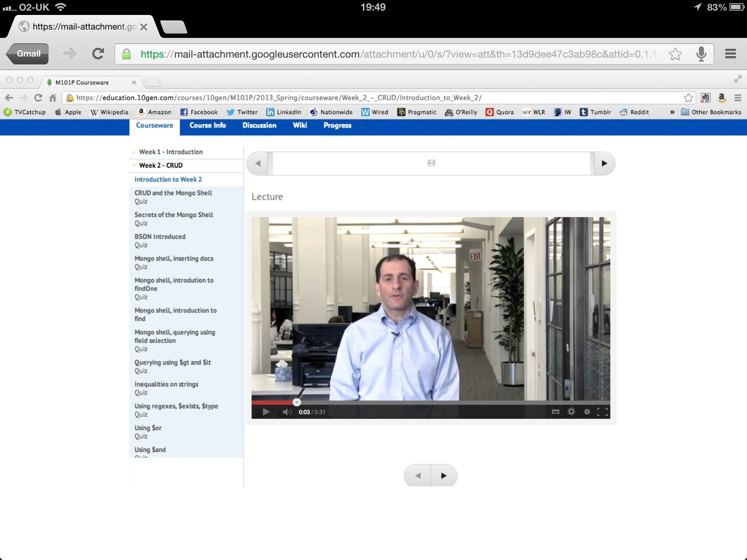
Task: Reload the page with refresh icon
Action: point(98,54)
